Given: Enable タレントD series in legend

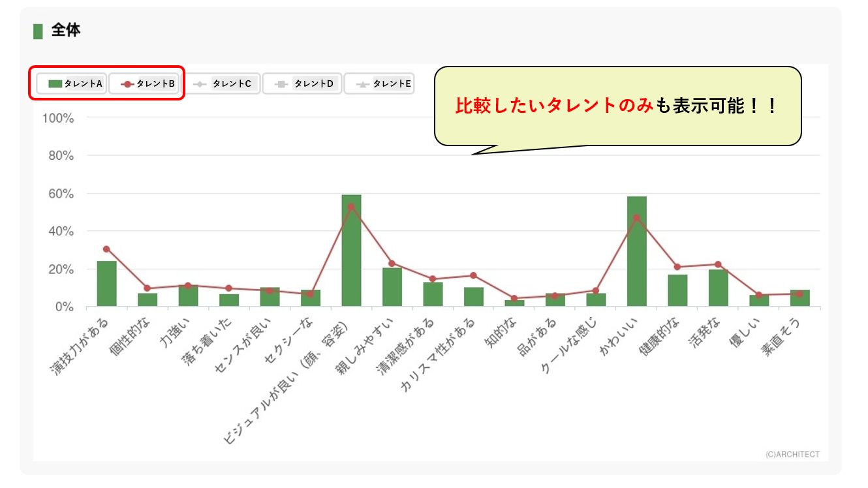Looking at the screenshot, I should click(302, 84).
